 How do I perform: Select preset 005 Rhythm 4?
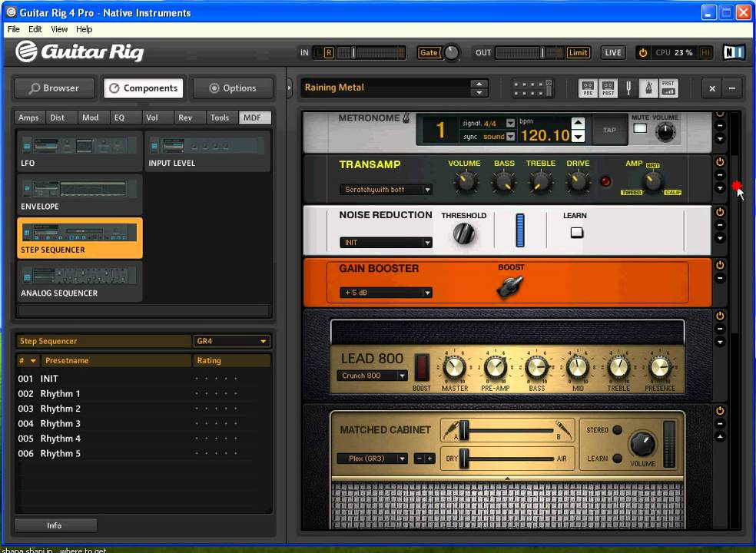click(x=143, y=439)
